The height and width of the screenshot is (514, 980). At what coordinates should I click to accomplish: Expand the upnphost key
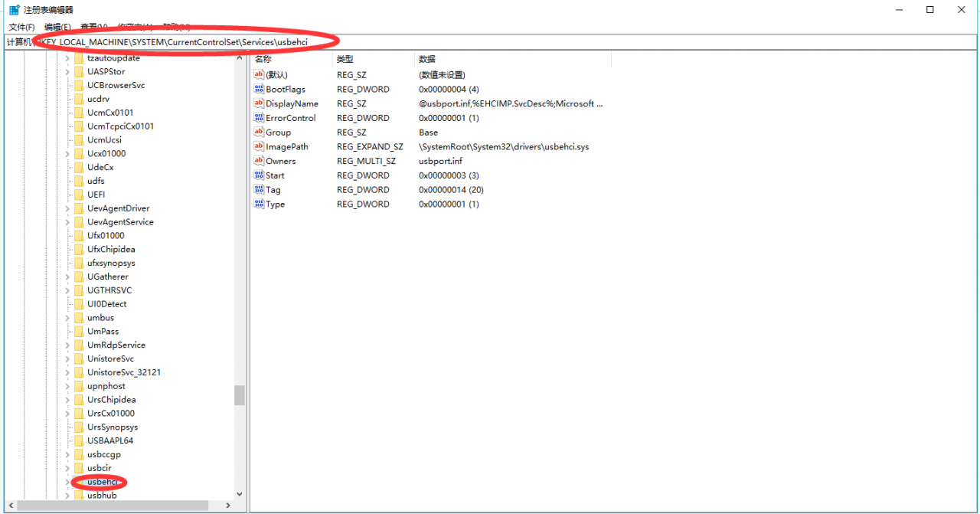[x=67, y=386]
